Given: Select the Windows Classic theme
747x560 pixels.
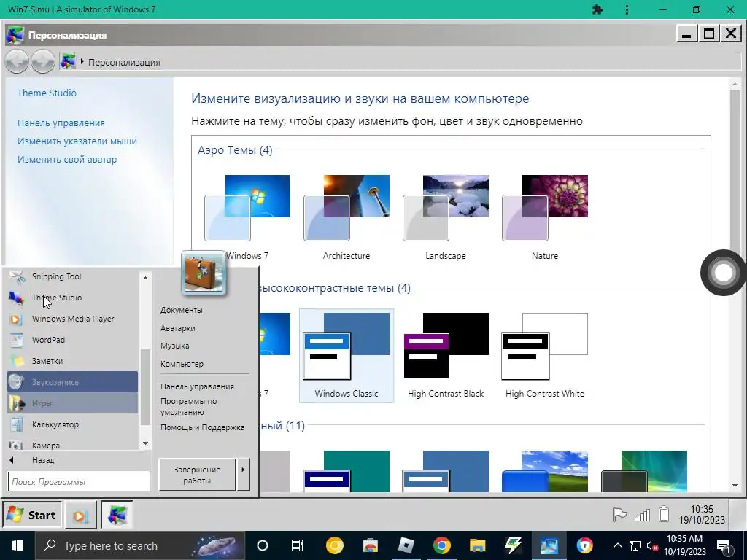Looking at the screenshot, I should point(347,356).
